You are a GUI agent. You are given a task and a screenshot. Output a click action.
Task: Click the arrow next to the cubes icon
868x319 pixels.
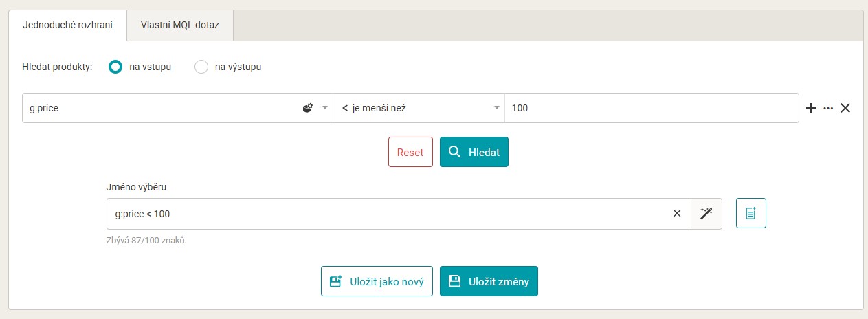(x=325, y=108)
